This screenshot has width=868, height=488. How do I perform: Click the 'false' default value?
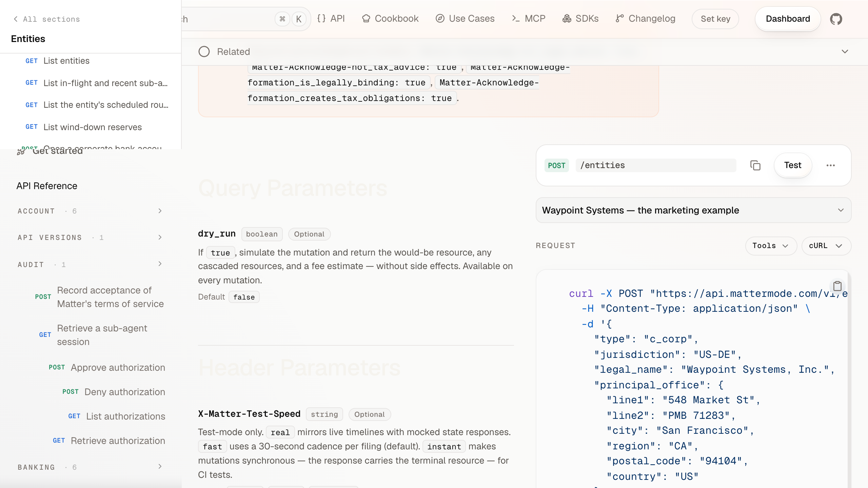tap(244, 297)
